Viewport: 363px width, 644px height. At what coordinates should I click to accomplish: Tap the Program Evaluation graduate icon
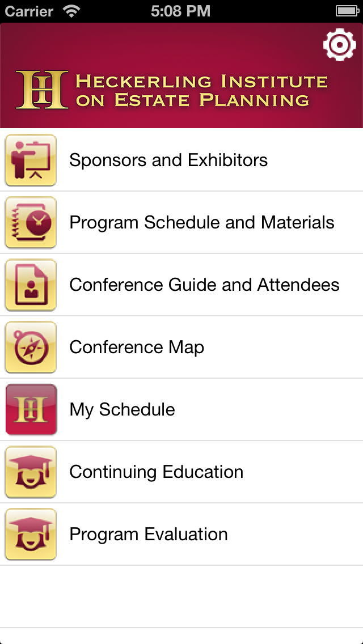click(x=31, y=535)
